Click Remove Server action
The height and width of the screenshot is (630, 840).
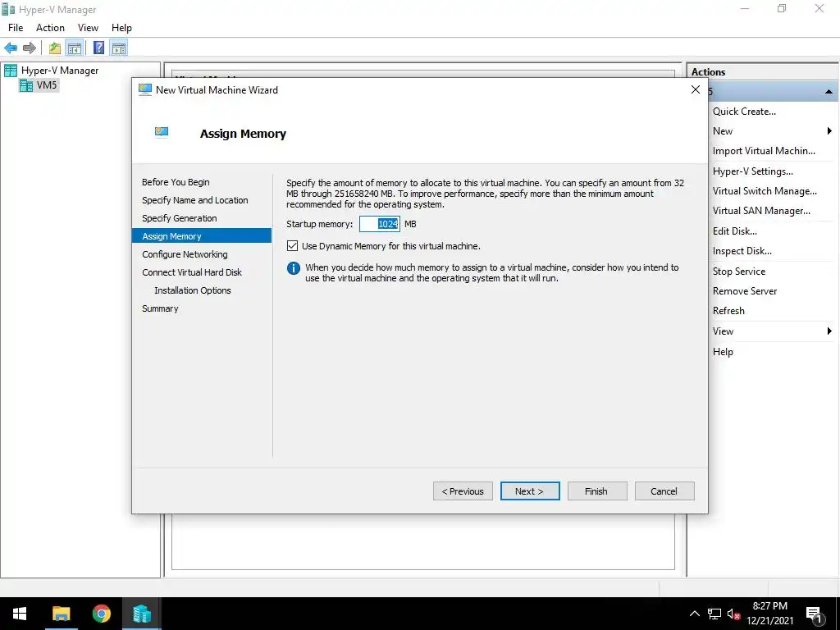click(745, 291)
